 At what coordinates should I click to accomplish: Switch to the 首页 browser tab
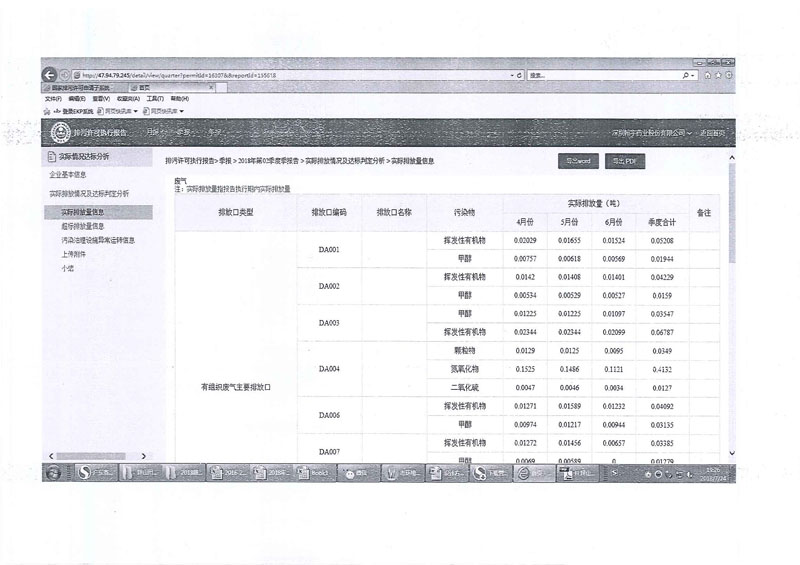click(x=144, y=88)
